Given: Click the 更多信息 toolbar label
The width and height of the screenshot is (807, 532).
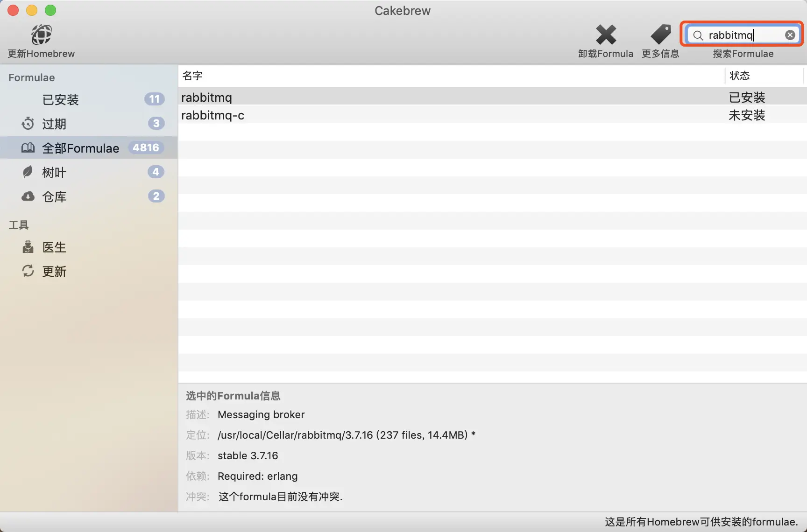Looking at the screenshot, I should coord(660,54).
